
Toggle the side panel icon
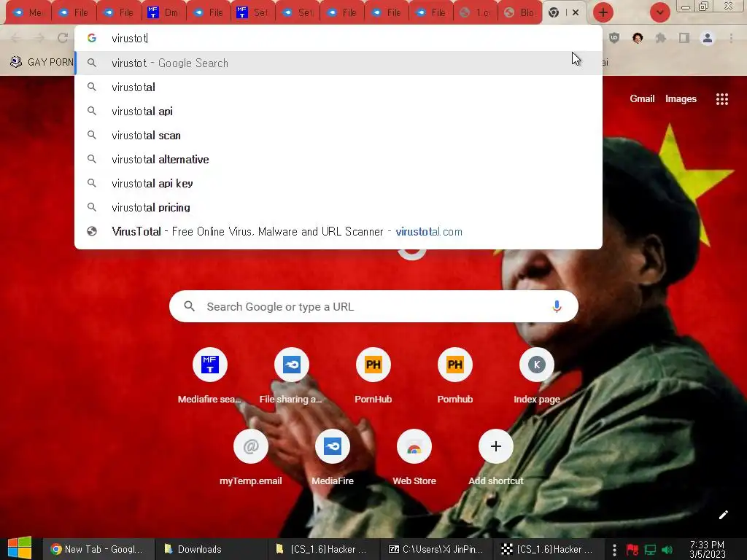684,38
